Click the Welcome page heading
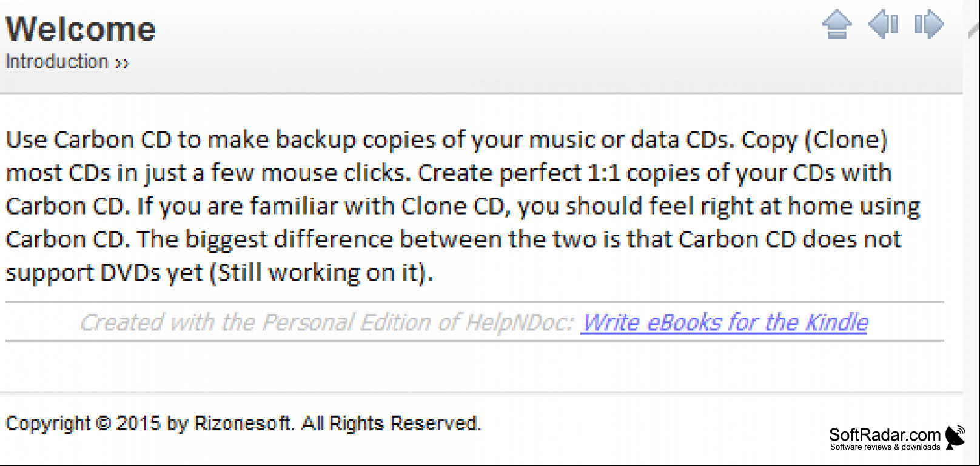 tap(81, 29)
